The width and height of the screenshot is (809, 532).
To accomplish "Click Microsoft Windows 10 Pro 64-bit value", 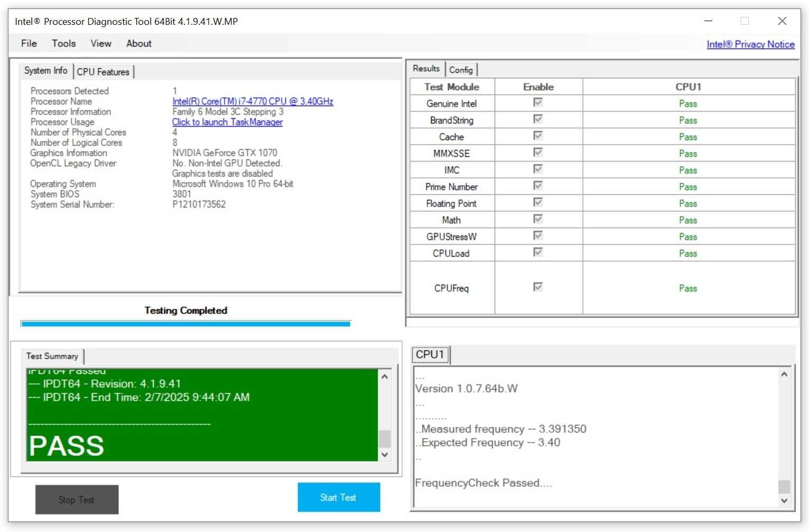I will 233,184.
